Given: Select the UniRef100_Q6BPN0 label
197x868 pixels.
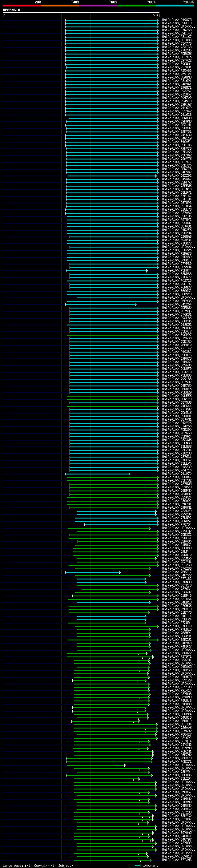Looking at the screenshot, I should [177, 491].
